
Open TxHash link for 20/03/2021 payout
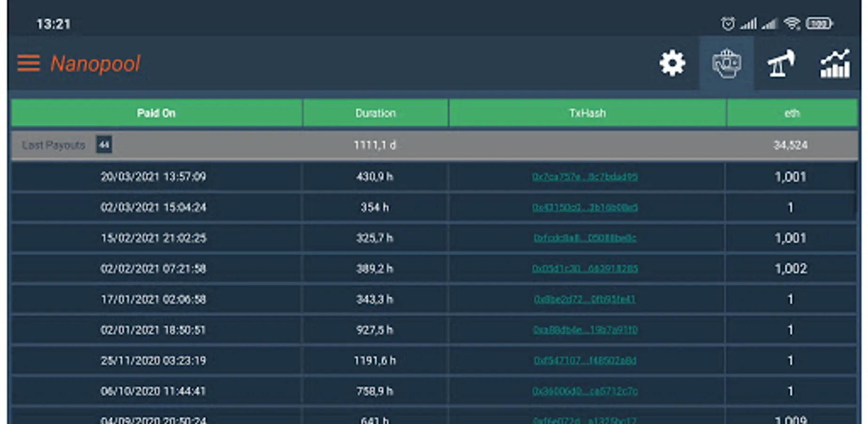[585, 177]
